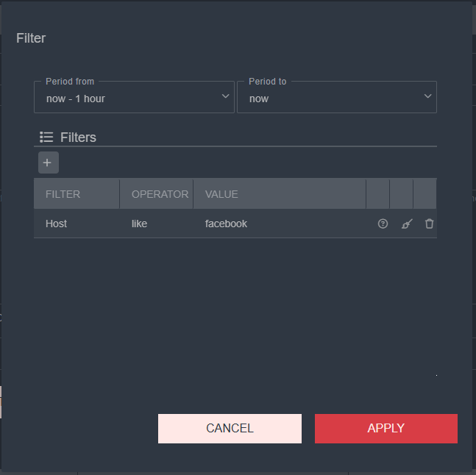Click the Filters list icon
476x475 pixels.
tap(46, 137)
